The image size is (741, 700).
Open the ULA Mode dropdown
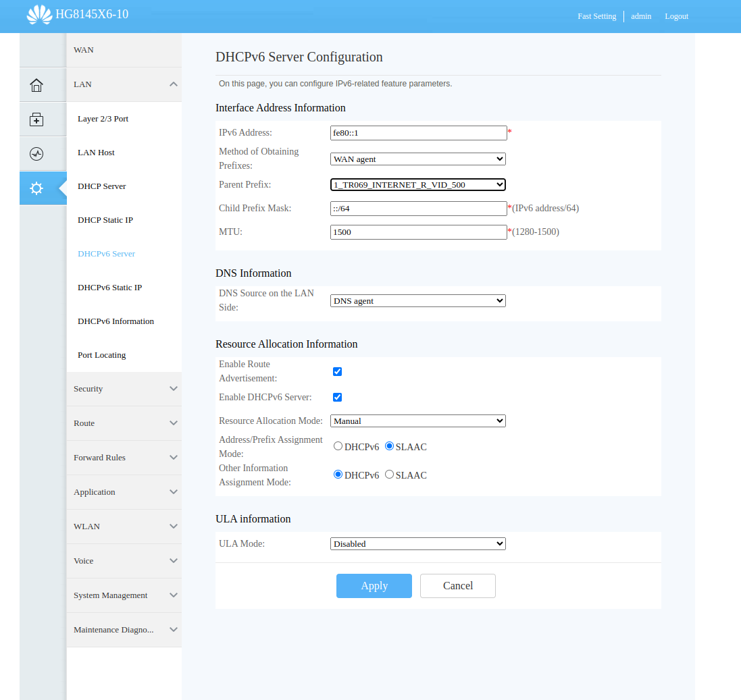coord(418,543)
